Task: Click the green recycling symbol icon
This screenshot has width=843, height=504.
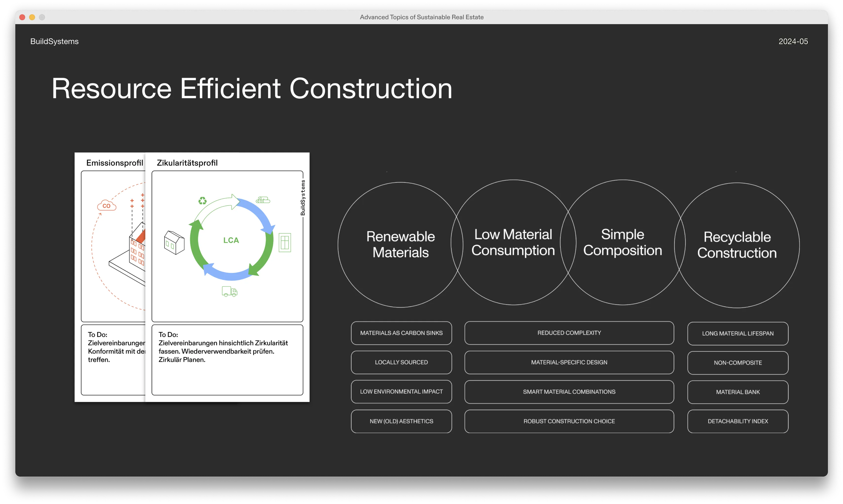Action: tap(202, 201)
